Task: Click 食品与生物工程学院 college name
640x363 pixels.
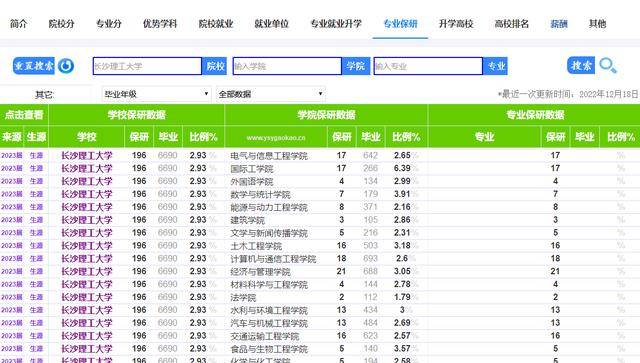Action: click(269, 349)
